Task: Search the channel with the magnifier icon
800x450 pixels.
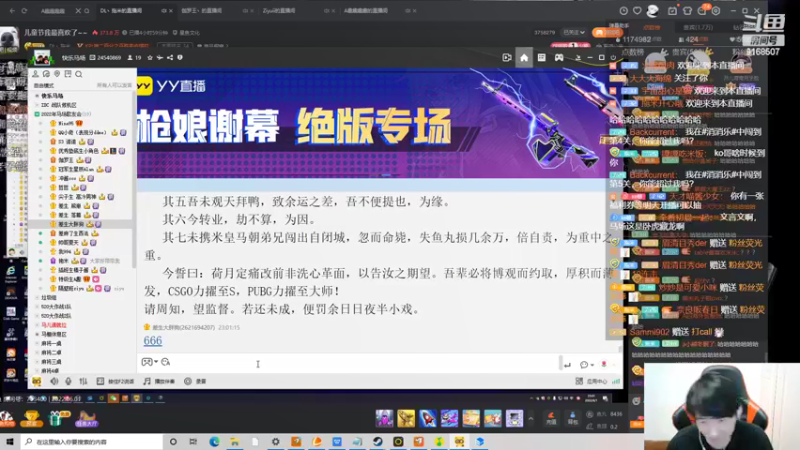Action: [x=79, y=74]
